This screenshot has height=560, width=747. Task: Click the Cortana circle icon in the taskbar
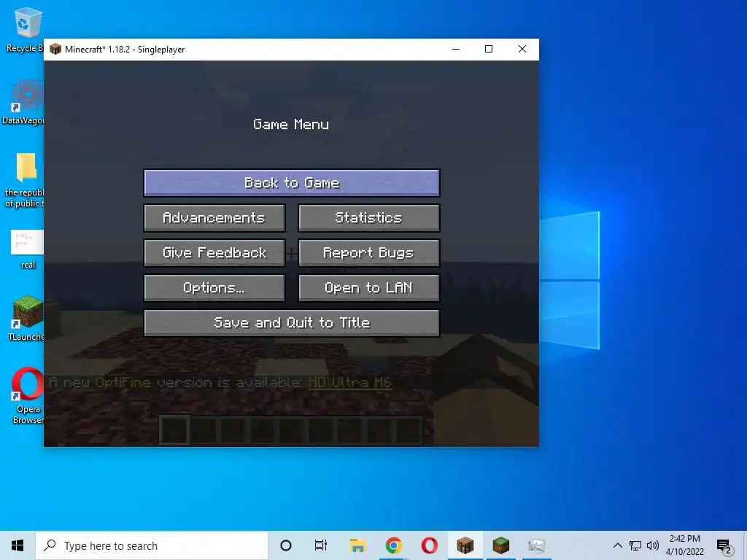click(x=286, y=545)
